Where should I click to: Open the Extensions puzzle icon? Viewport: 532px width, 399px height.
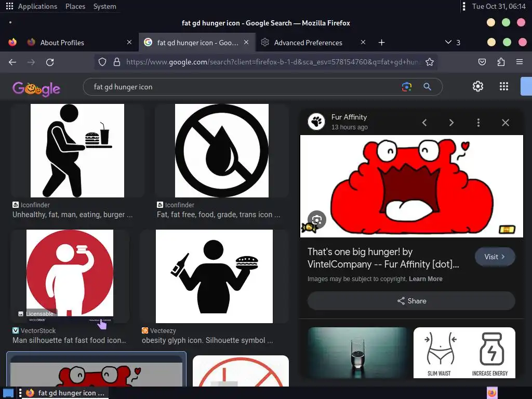(501, 62)
